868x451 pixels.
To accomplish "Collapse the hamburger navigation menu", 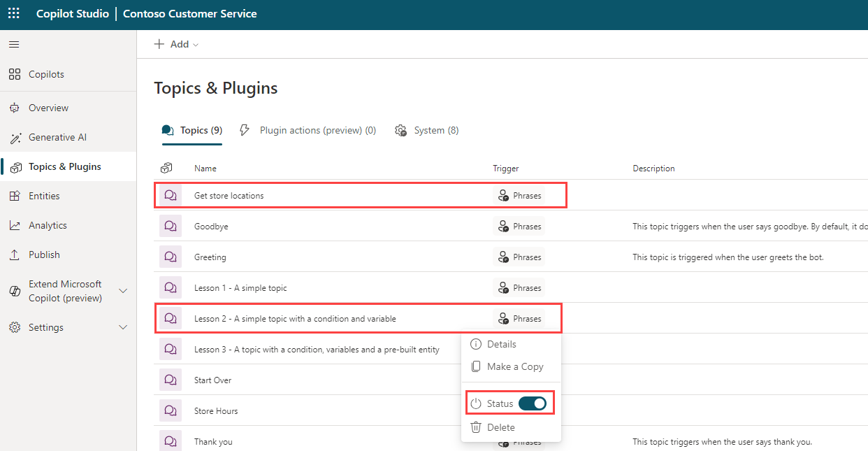I will point(14,44).
